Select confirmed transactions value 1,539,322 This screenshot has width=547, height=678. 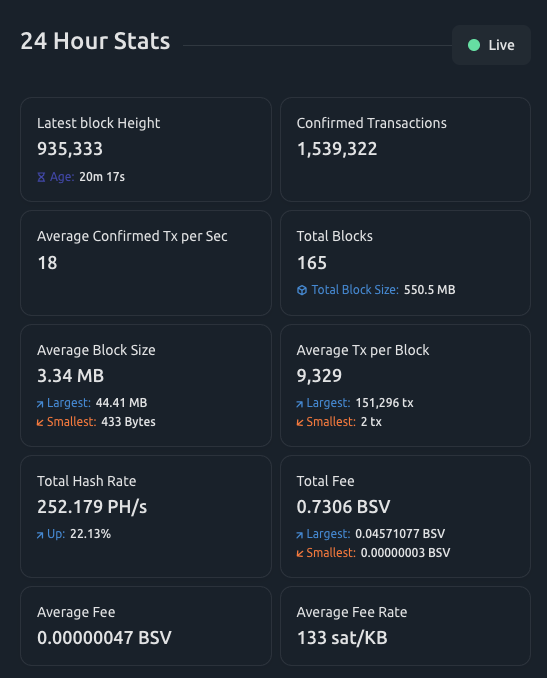(x=337, y=149)
